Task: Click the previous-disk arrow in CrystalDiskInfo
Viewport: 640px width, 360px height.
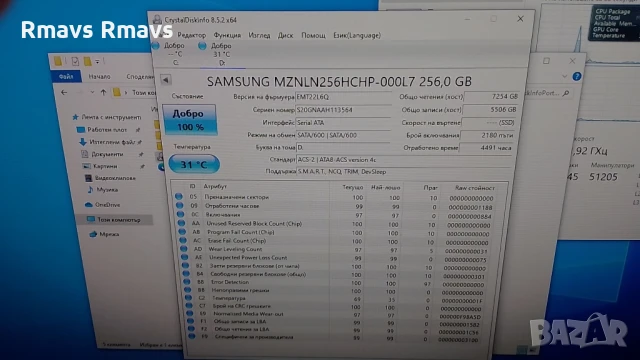Action: tap(166, 80)
